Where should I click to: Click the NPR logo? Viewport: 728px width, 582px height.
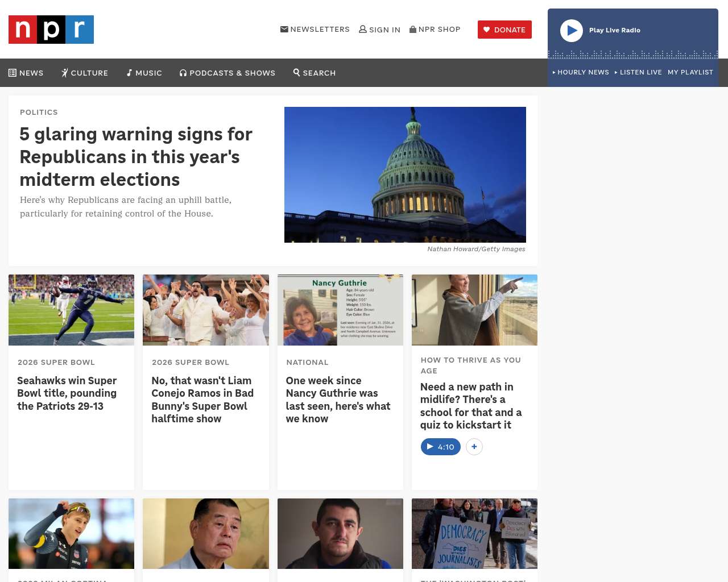click(51, 30)
